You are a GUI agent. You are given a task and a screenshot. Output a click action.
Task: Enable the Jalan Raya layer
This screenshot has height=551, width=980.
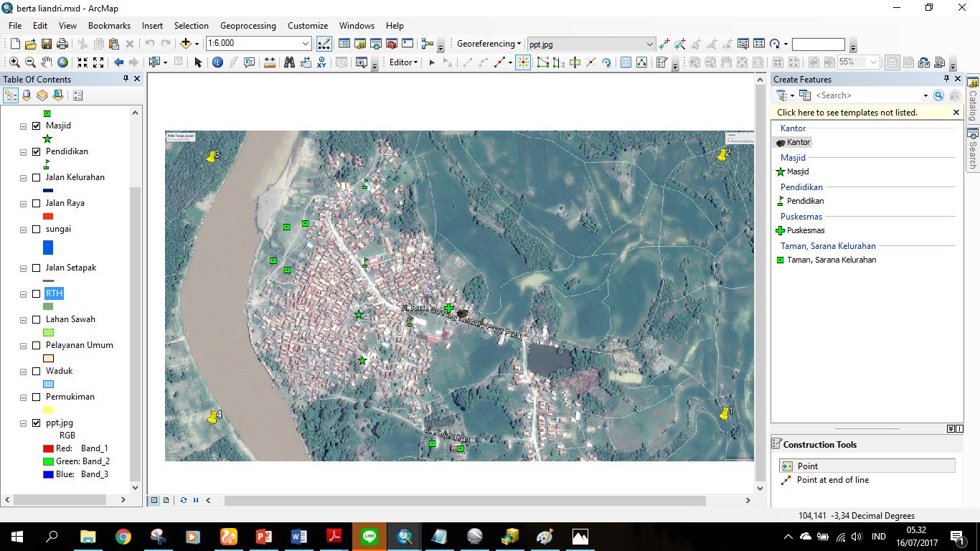[x=36, y=203]
